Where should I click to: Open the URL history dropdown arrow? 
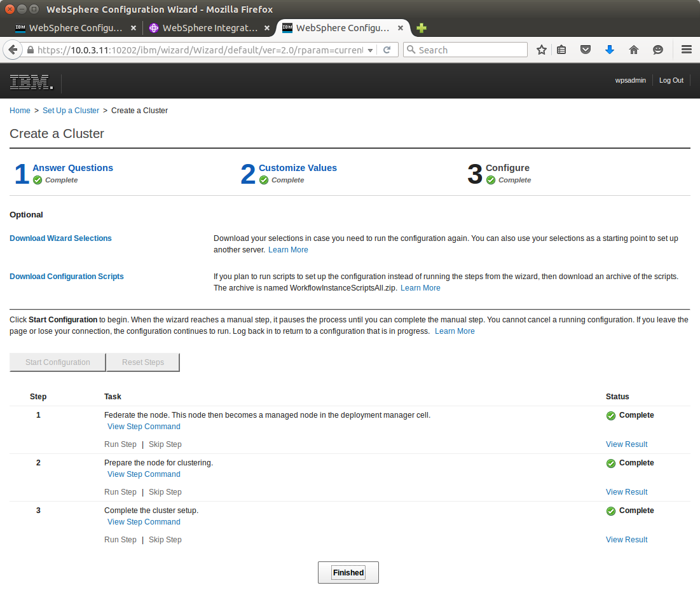coord(370,50)
